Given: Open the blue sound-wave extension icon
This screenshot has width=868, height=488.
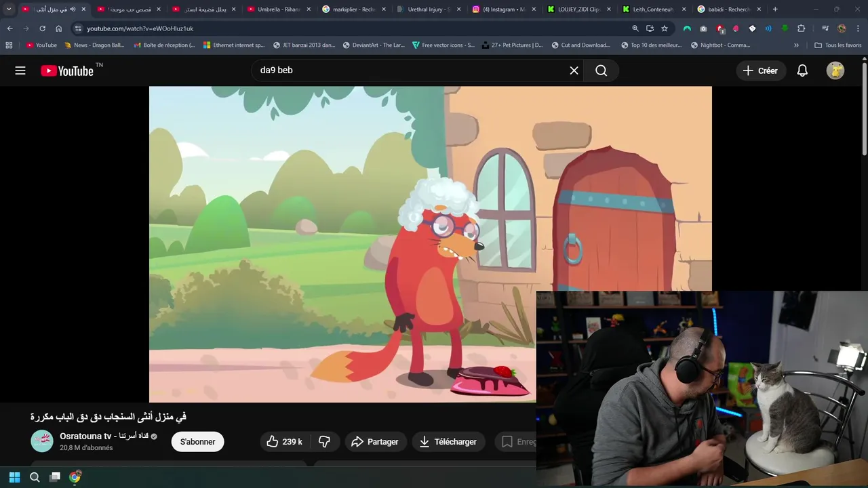Looking at the screenshot, I should [x=768, y=28].
